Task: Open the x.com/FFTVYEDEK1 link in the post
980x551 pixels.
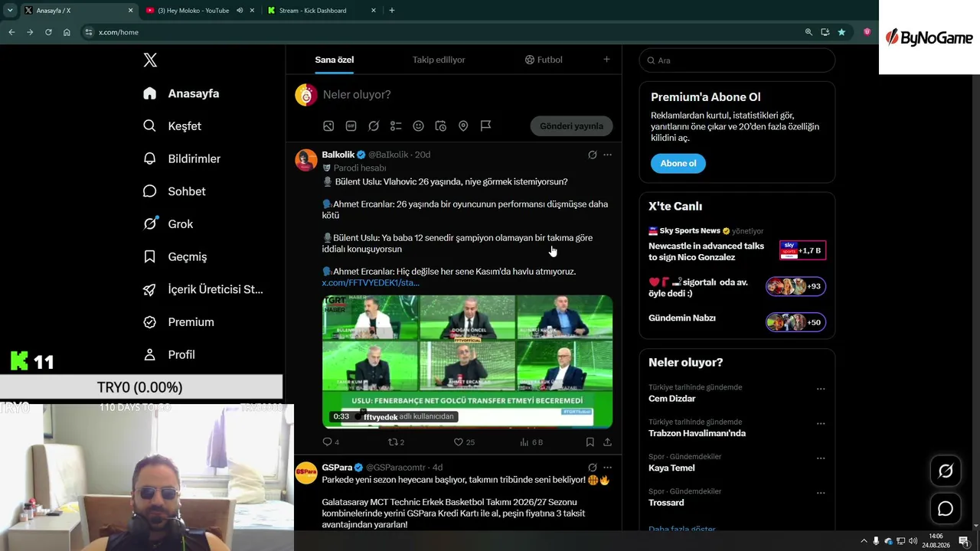Action: tap(371, 283)
